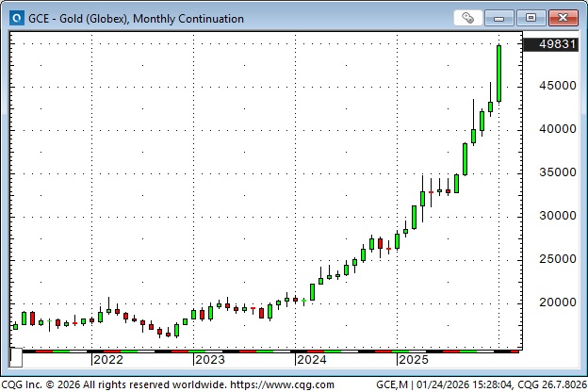Viewport: 588px width, 392px height.
Task: Click the current price label 49831
Action: click(553, 45)
